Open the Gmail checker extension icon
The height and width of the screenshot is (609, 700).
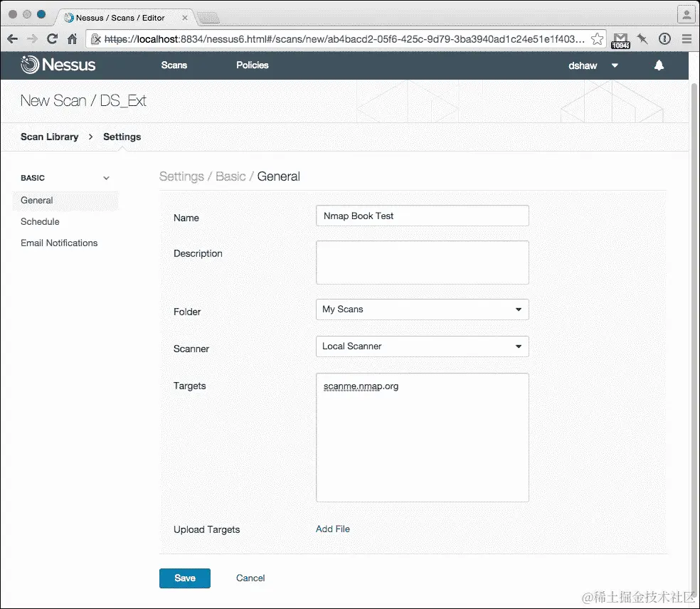[620, 40]
